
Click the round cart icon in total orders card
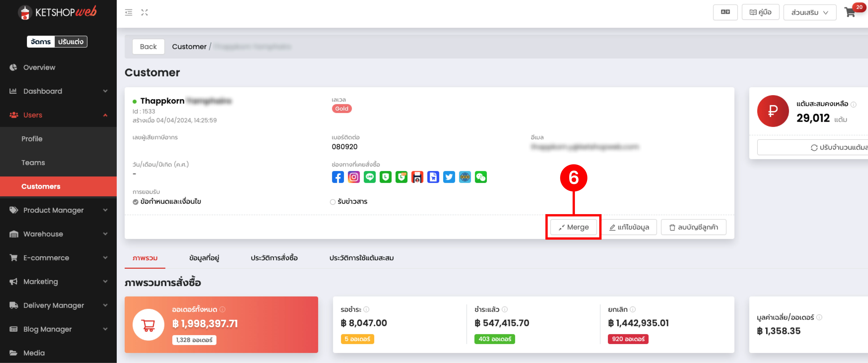click(148, 325)
